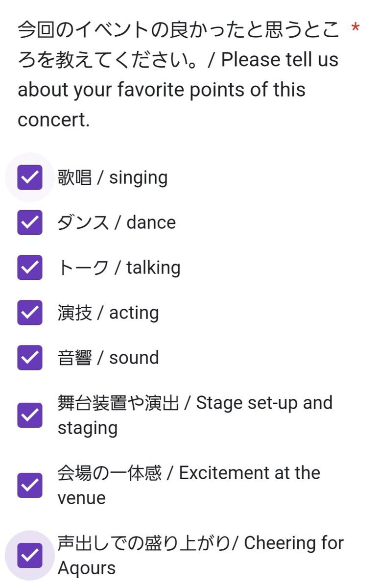Screen dimensions: 379x588
Task: Click the '歌唱 / singing' option label
Action: pos(113,178)
